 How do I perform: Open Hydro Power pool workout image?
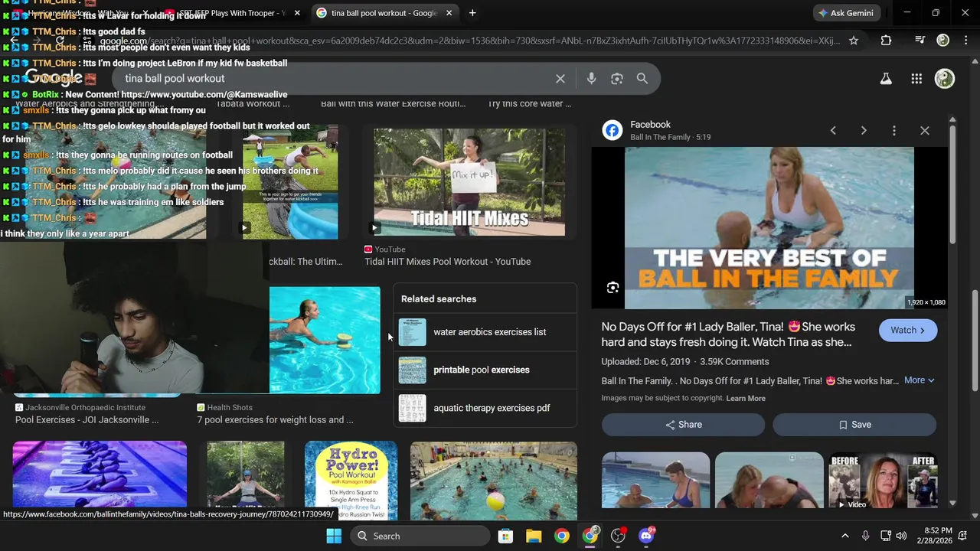351,481
